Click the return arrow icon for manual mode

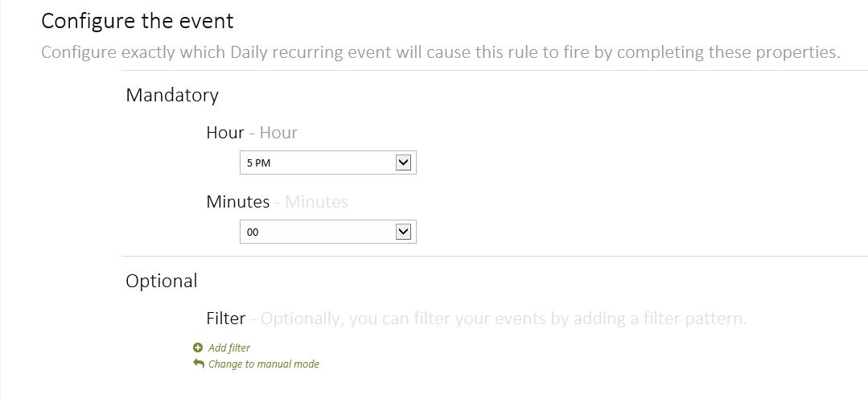pyautogui.click(x=199, y=364)
